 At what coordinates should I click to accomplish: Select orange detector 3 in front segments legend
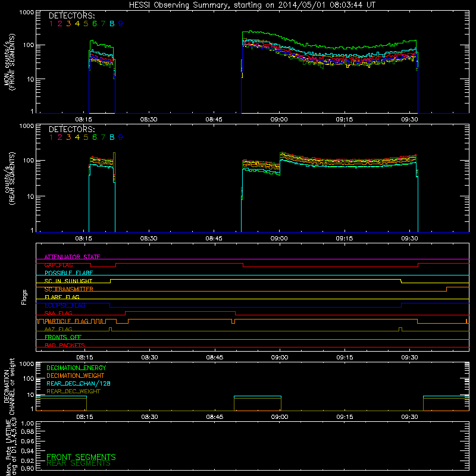click(x=68, y=24)
